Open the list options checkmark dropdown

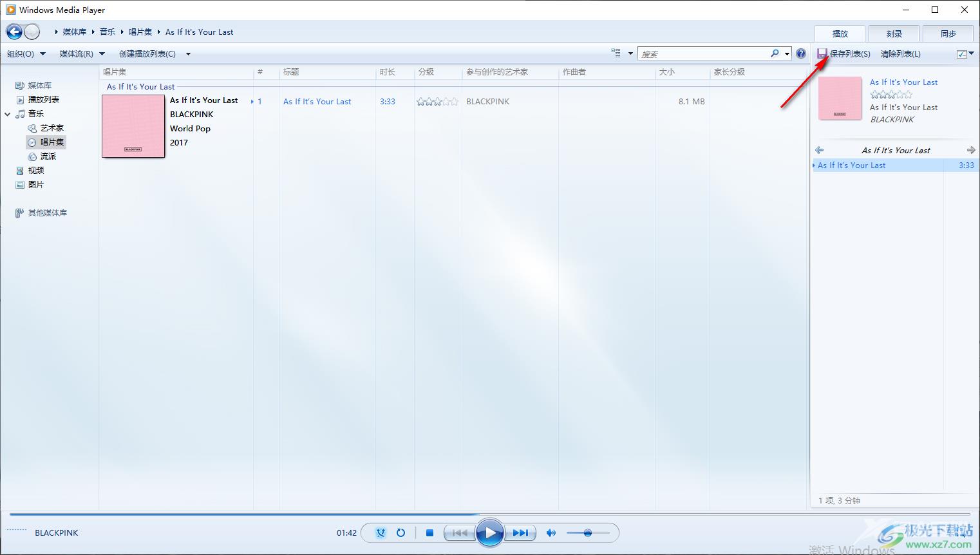click(965, 54)
